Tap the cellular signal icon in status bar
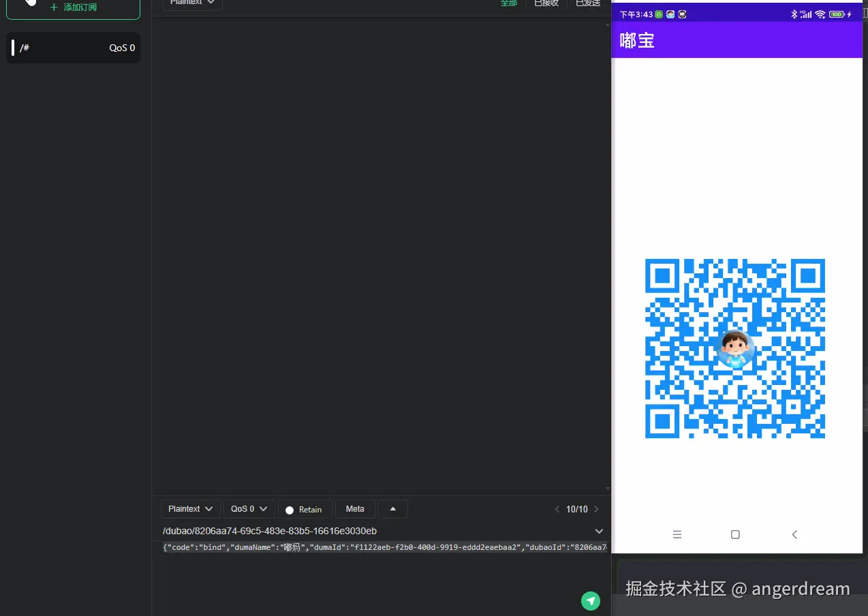This screenshot has height=616, width=868. 806,14
